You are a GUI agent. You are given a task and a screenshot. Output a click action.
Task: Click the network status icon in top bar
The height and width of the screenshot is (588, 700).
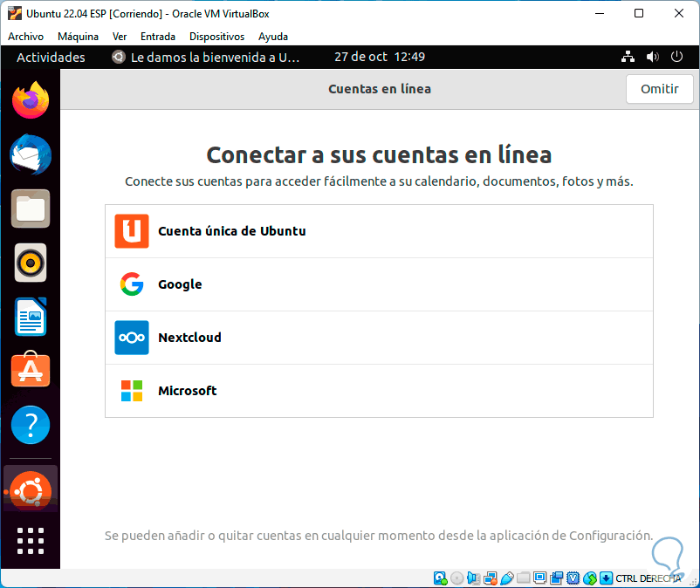[628, 57]
